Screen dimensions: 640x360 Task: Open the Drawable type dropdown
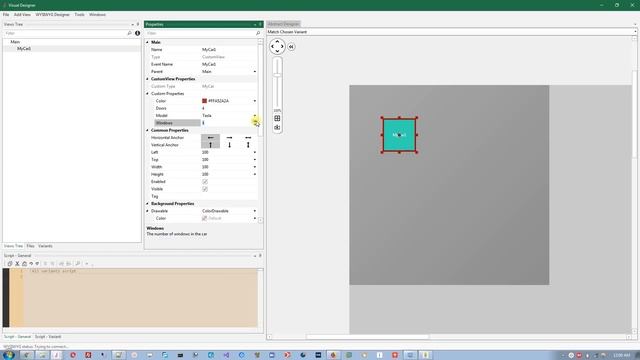pyautogui.click(x=255, y=211)
